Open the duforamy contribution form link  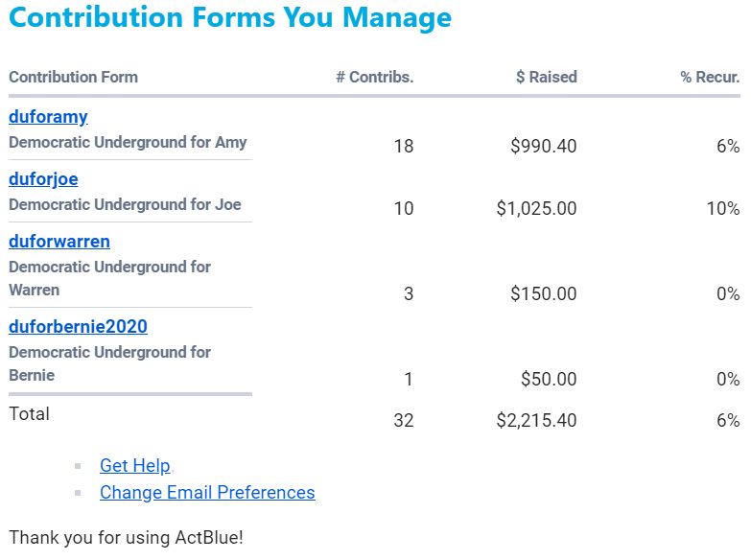[x=48, y=117]
